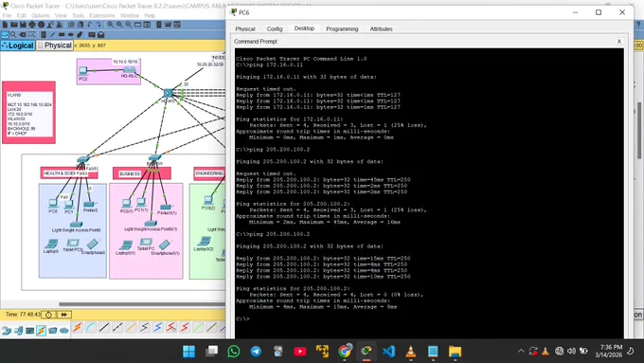Image resolution: width=644 pixels, height=363 pixels.
Task: Open Visual Studio Code from taskbar
Action: (x=388, y=352)
